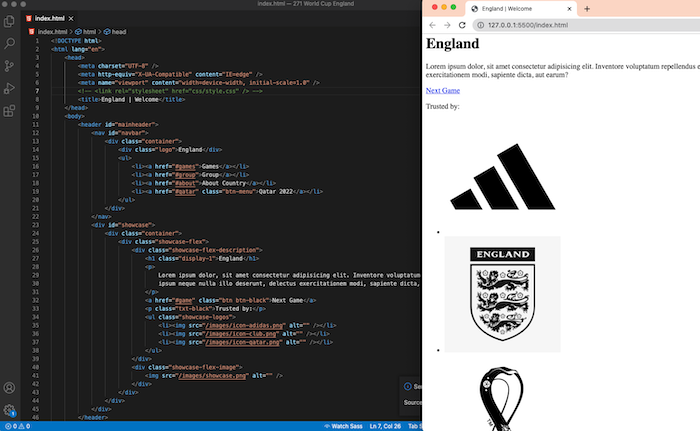Go forward in the browser
700x431 pixels.
click(x=447, y=25)
